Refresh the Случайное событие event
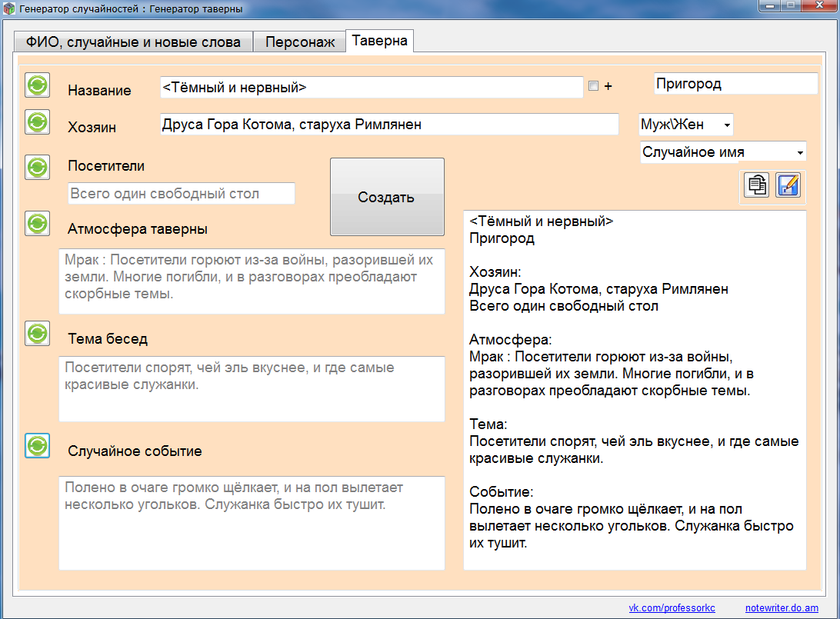Image resolution: width=840 pixels, height=619 pixels. tap(37, 445)
